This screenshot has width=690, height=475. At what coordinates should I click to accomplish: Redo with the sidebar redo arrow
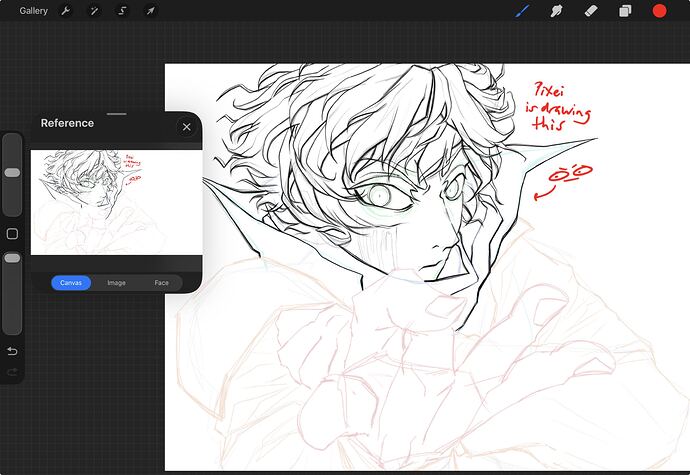(x=12, y=372)
